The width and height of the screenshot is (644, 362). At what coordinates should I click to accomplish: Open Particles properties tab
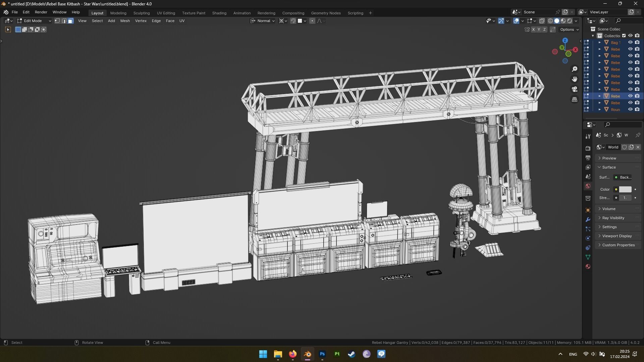pos(588,229)
